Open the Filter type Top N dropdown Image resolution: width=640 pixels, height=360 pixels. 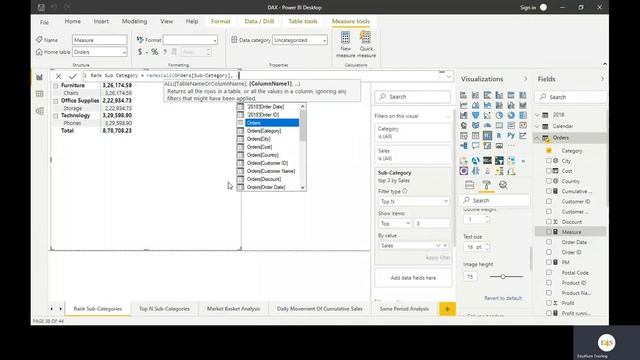(413, 202)
